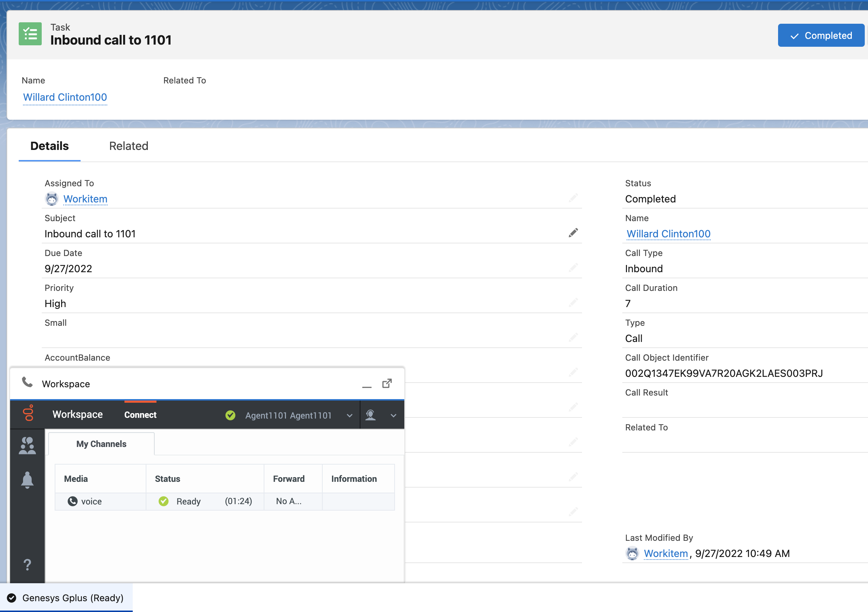Click the voice phone icon in Media column
Image resolution: width=868 pixels, height=612 pixels.
coord(72,501)
